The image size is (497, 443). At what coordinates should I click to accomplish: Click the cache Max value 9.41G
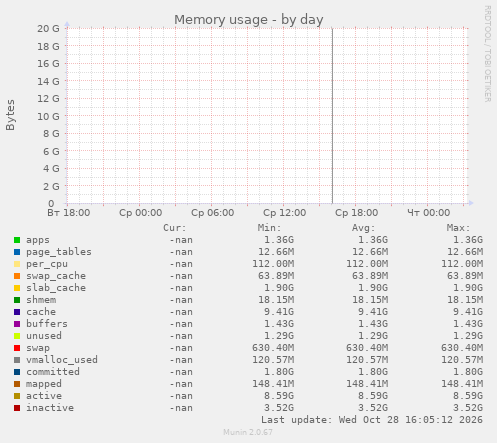click(468, 312)
